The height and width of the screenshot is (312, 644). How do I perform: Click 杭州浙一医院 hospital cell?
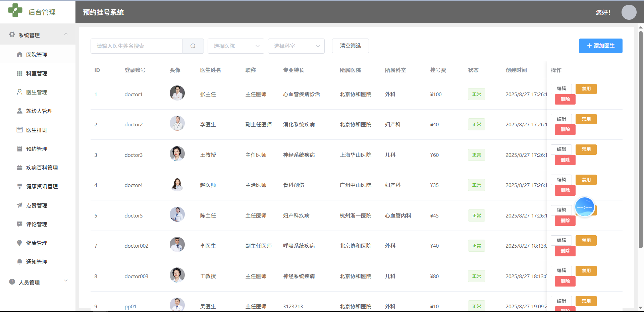pos(356,215)
